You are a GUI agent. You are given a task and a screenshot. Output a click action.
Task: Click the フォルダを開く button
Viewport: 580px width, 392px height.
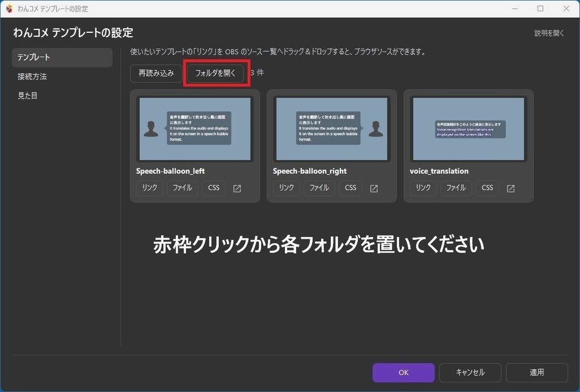click(215, 73)
